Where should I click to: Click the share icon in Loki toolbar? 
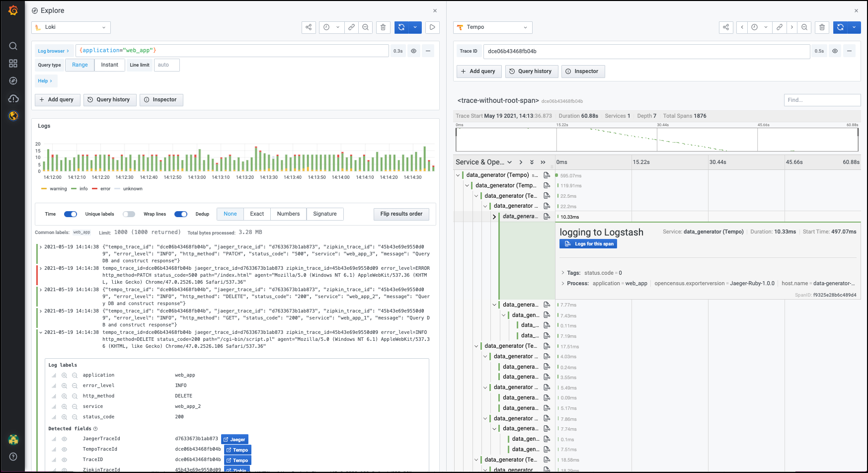pos(309,27)
